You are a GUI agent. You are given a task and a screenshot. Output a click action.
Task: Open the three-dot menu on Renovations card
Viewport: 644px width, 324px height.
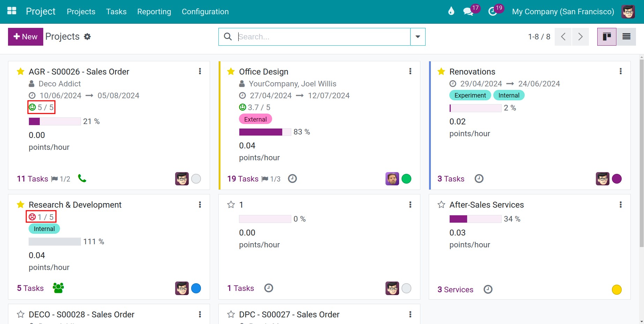(621, 71)
